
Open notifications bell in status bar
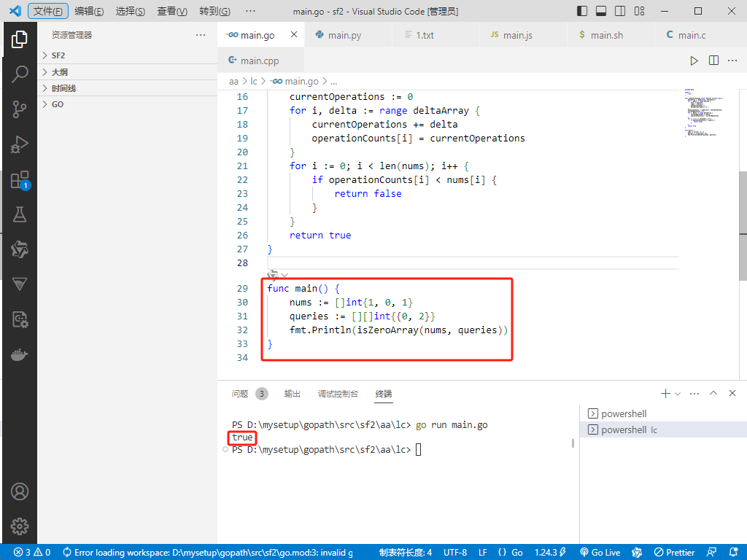point(734,553)
